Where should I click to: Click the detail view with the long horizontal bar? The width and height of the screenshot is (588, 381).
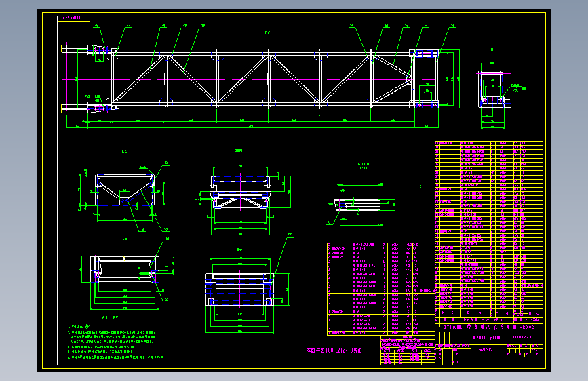coord(360,205)
